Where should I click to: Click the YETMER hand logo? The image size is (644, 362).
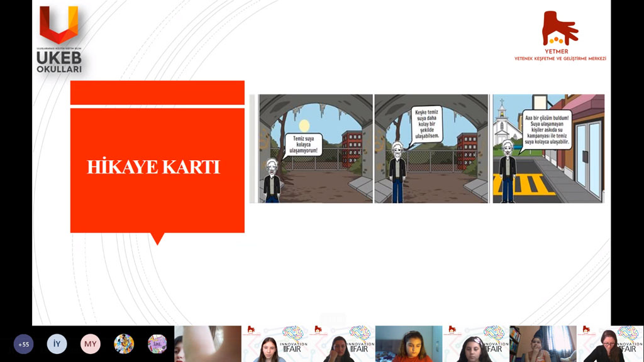click(560, 29)
